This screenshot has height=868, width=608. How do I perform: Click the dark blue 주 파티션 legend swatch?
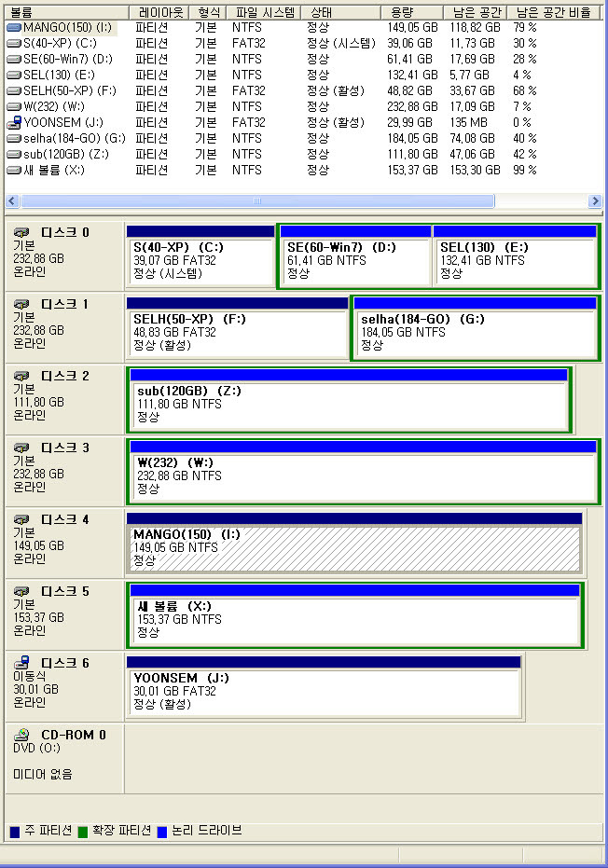tap(15, 832)
